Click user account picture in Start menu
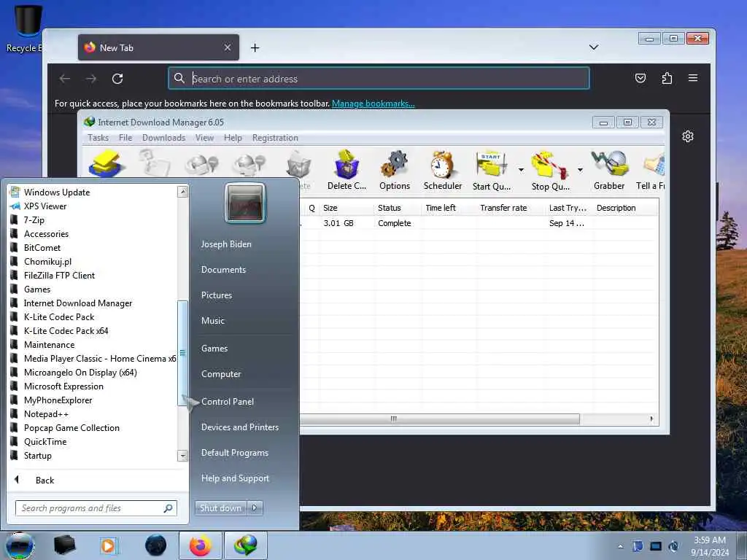The image size is (747, 560). tap(245, 203)
